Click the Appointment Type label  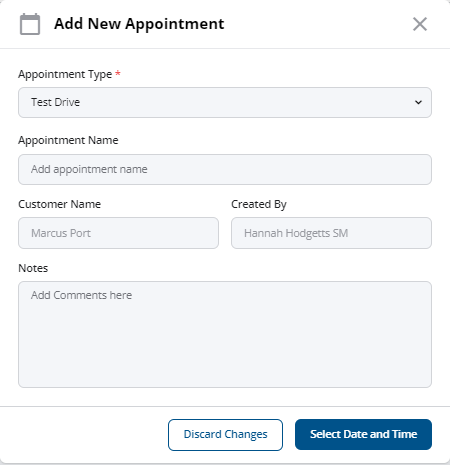(65, 74)
